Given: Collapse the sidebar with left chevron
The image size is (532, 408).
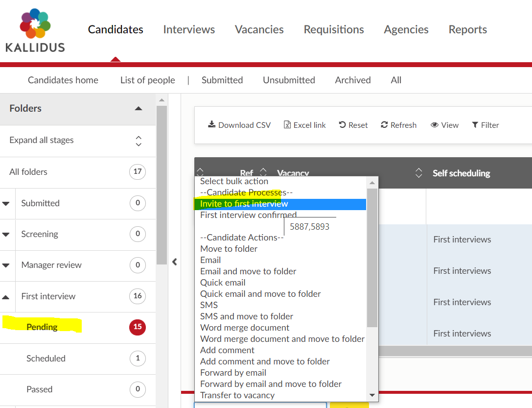Looking at the screenshot, I should 175,262.
